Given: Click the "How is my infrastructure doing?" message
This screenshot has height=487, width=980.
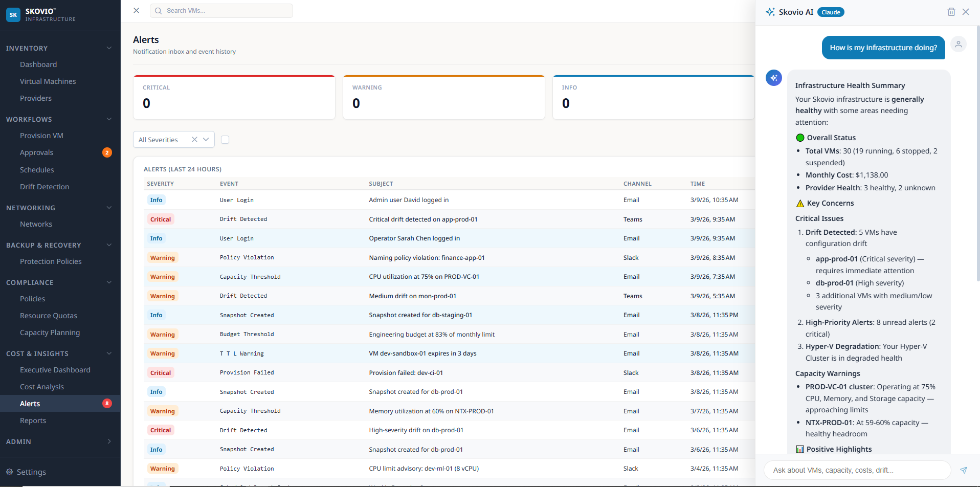Looking at the screenshot, I should pos(883,48).
